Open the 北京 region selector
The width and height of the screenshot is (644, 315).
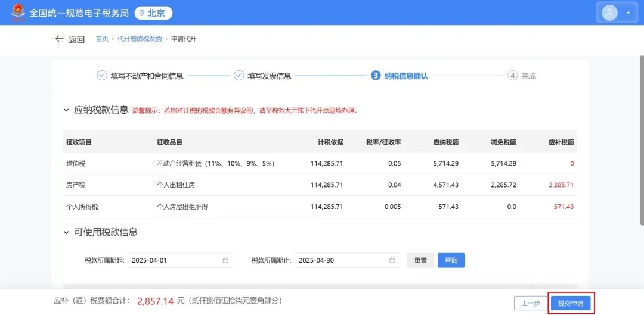pos(153,13)
